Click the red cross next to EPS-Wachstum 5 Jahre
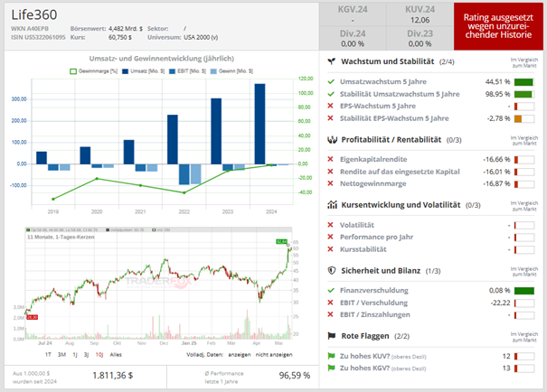547x392 pixels. click(x=330, y=106)
